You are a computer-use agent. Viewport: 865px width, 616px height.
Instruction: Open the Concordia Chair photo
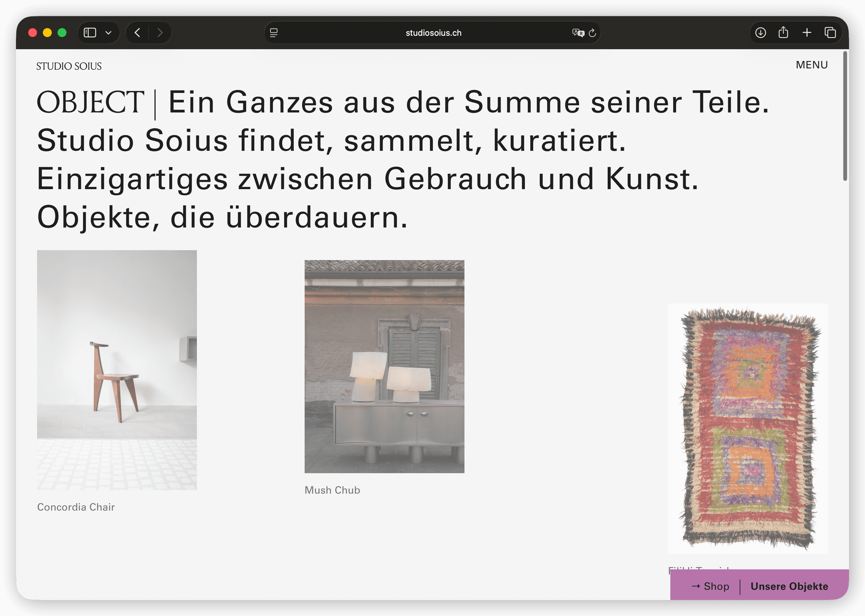[x=117, y=370]
